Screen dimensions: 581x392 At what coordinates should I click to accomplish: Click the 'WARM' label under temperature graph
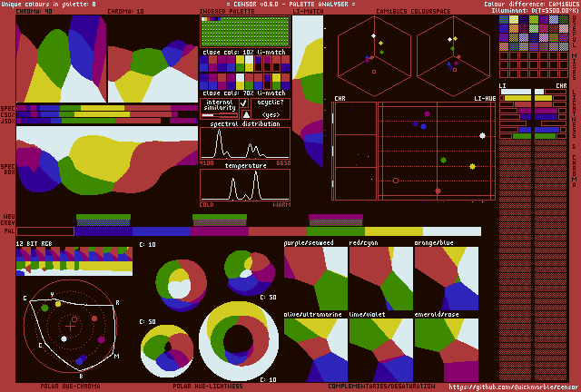click(281, 205)
